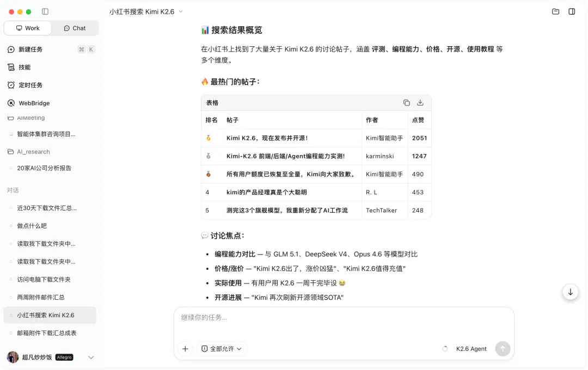Click post '测完这3个旗舰模型'
The height and width of the screenshot is (370, 588).
point(287,211)
